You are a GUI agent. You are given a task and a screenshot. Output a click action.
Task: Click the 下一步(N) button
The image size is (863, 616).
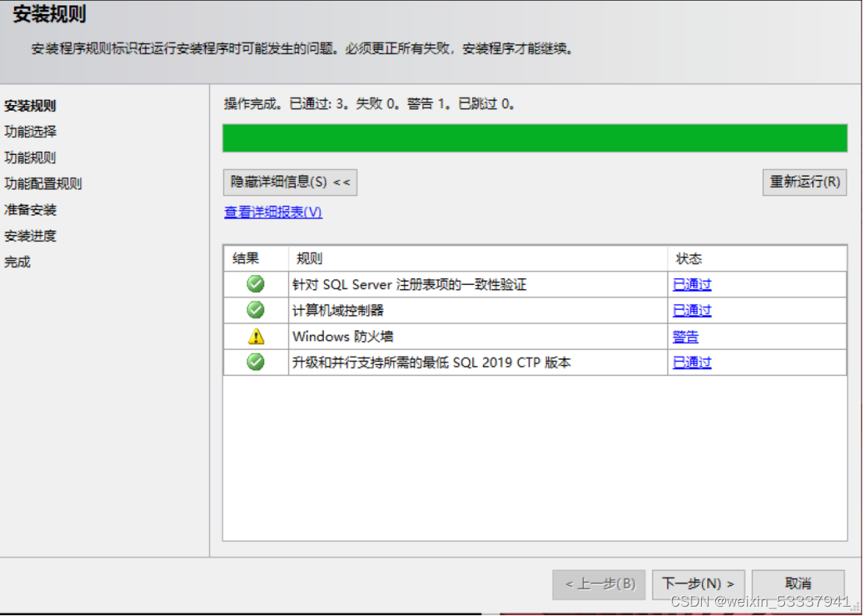click(x=699, y=584)
